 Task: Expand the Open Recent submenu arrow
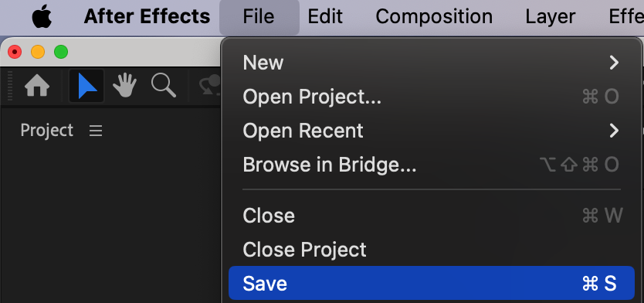pos(614,131)
